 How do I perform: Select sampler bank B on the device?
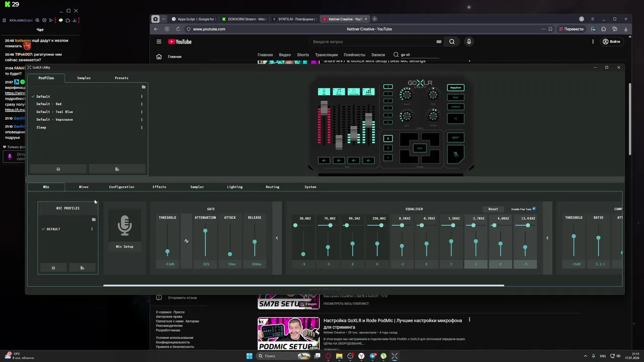[x=388, y=148]
